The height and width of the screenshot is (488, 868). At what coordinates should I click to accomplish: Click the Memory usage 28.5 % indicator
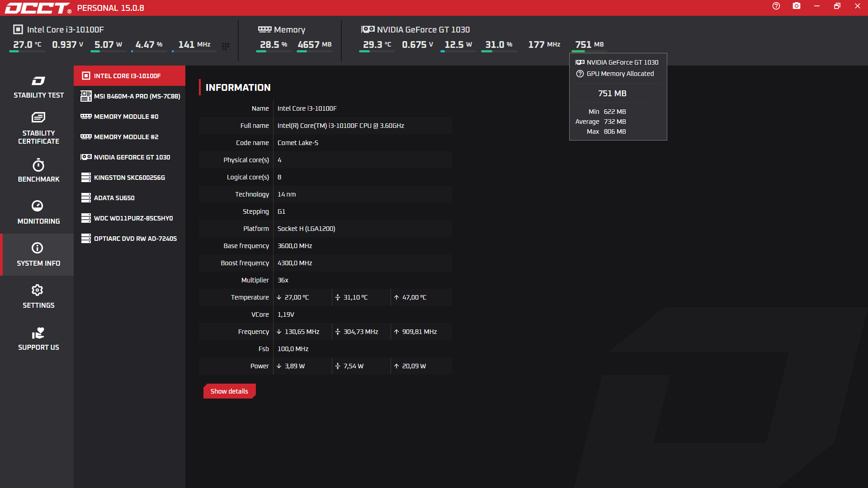(274, 45)
